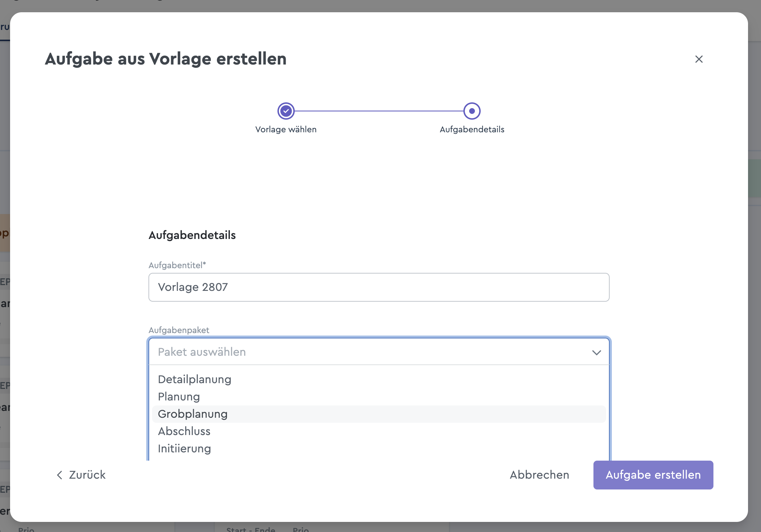Click the progress line between the steps
This screenshot has height=532, width=761.
pyautogui.click(x=379, y=111)
